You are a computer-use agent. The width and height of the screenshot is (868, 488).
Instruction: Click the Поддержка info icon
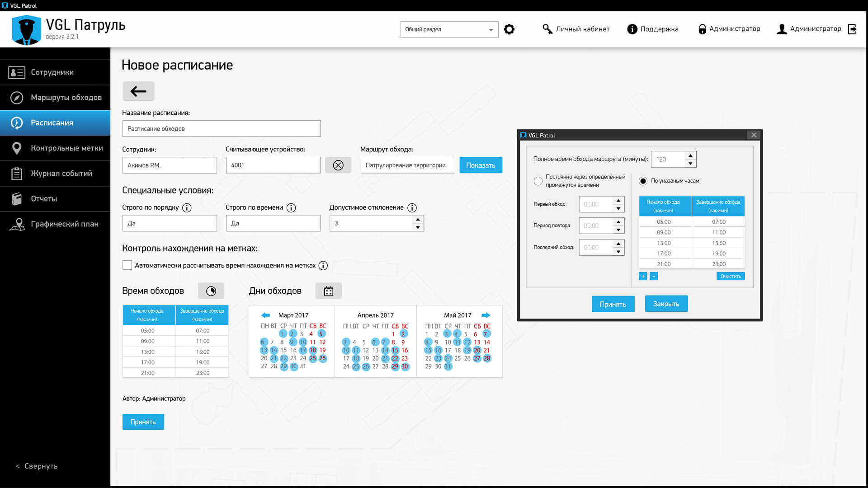coord(632,29)
